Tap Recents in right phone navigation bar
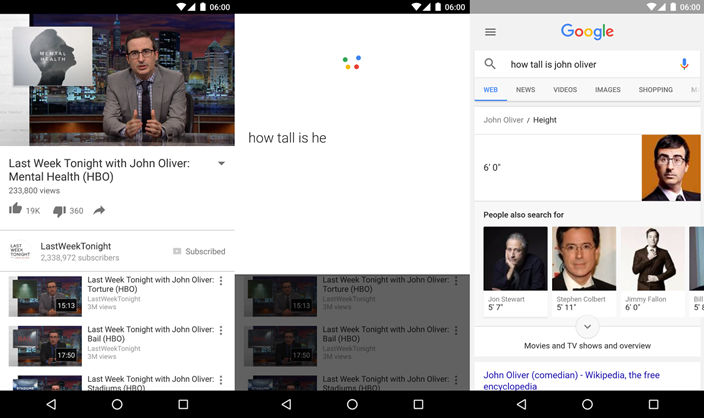This screenshot has height=418, width=704. pyautogui.click(x=654, y=405)
